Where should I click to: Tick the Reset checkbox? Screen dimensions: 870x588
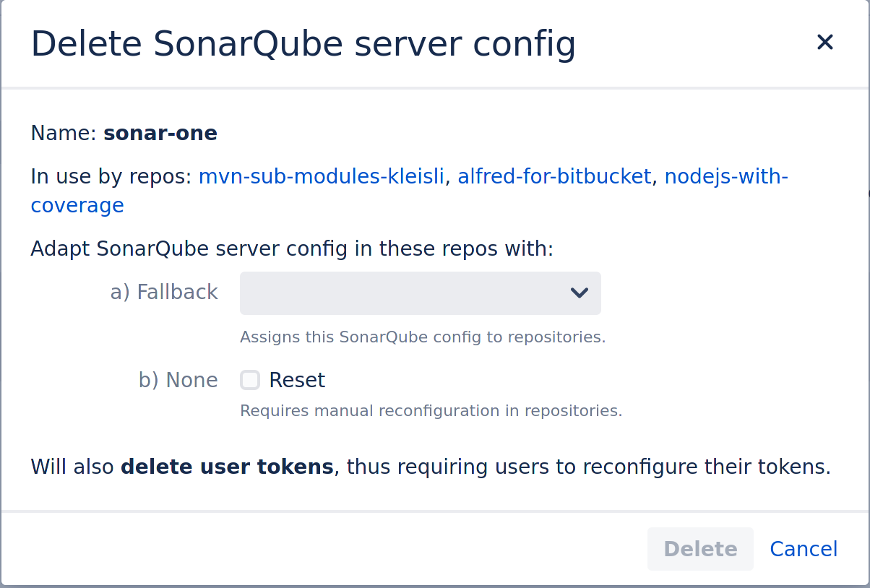pos(250,380)
